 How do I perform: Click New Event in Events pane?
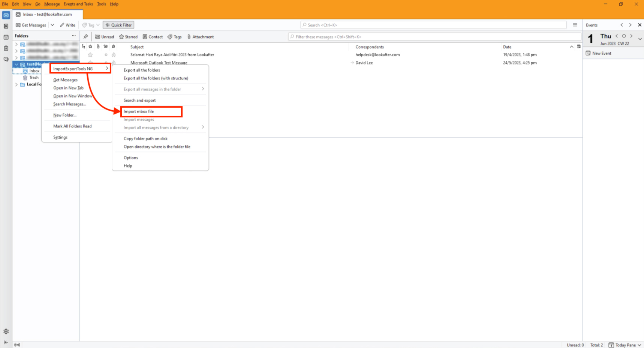pyautogui.click(x=601, y=53)
